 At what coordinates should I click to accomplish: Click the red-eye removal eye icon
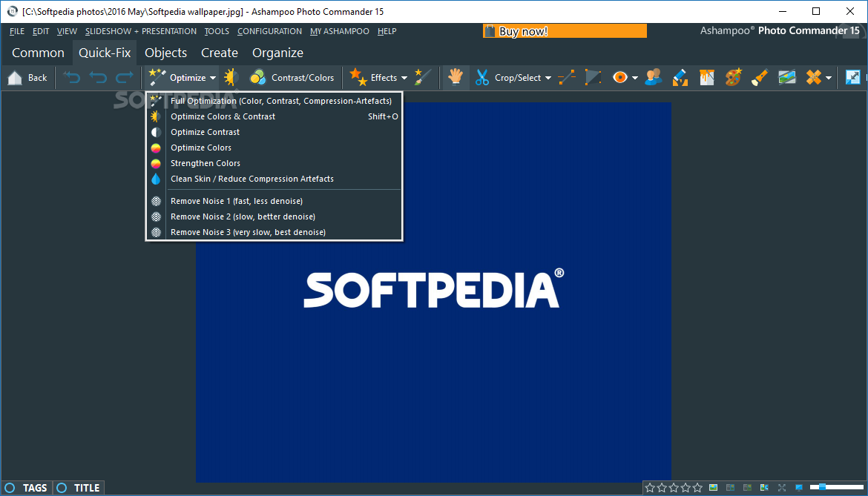tap(620, 77)
